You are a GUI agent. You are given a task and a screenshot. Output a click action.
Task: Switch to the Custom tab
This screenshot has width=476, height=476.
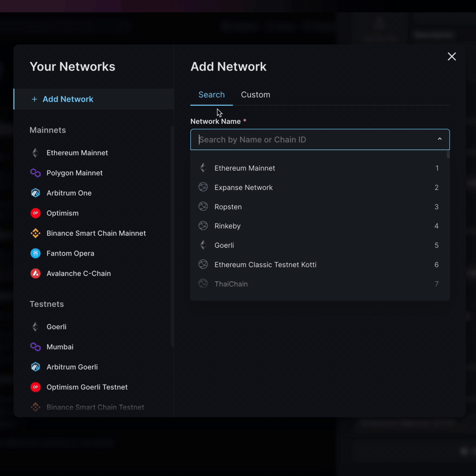256,95
